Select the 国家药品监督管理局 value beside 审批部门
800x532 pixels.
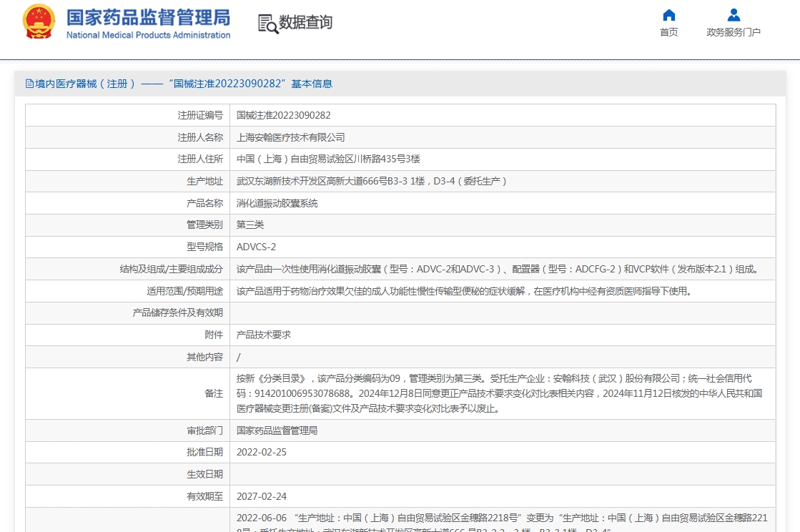[277, 431]
